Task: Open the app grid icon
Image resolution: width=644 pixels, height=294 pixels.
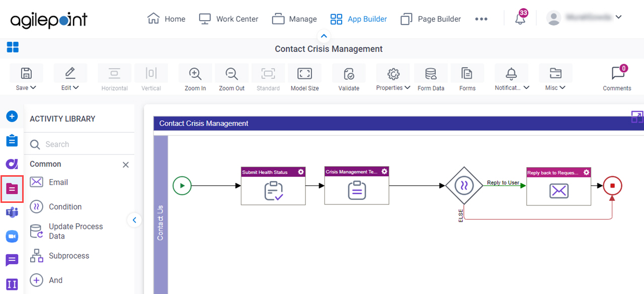Action: tap(13, 48)
